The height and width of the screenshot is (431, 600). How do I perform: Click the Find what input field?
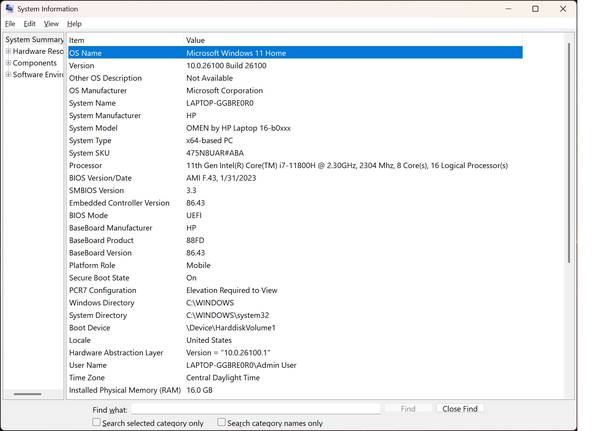pyautogui.click(x=256, y=409)
